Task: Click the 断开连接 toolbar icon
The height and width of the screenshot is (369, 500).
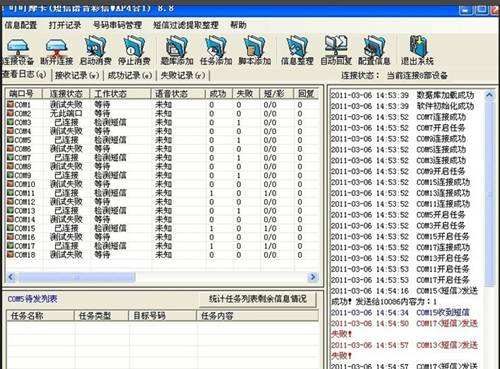Action: point(56,51)
